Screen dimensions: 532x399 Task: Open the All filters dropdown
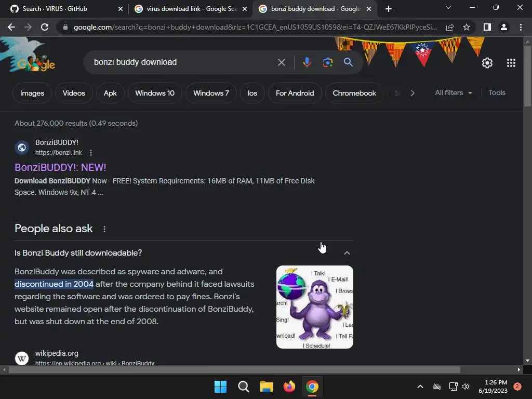pyautogui.click(x=454, y=92)
